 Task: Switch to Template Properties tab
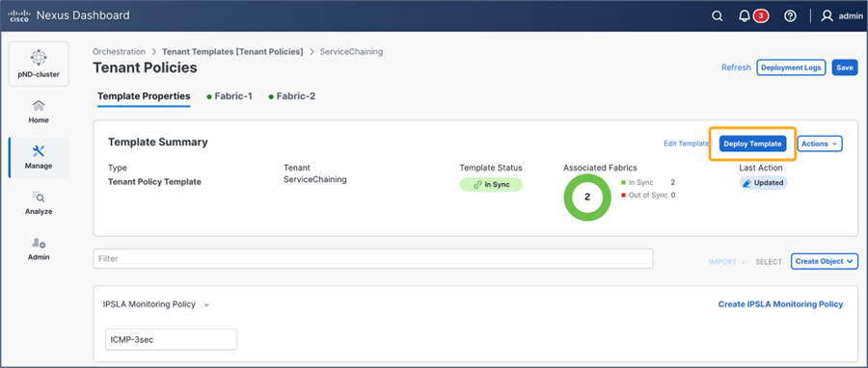point(144,96)
